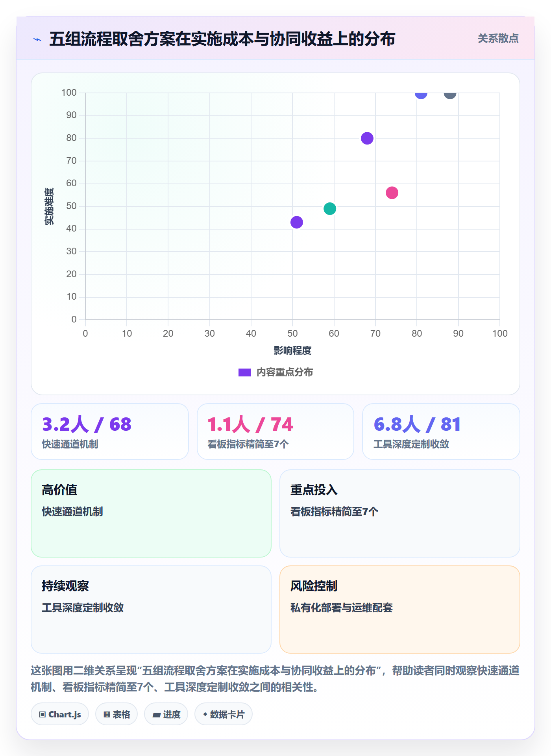Click the pink data point in the scatter chart

point(392,193)
